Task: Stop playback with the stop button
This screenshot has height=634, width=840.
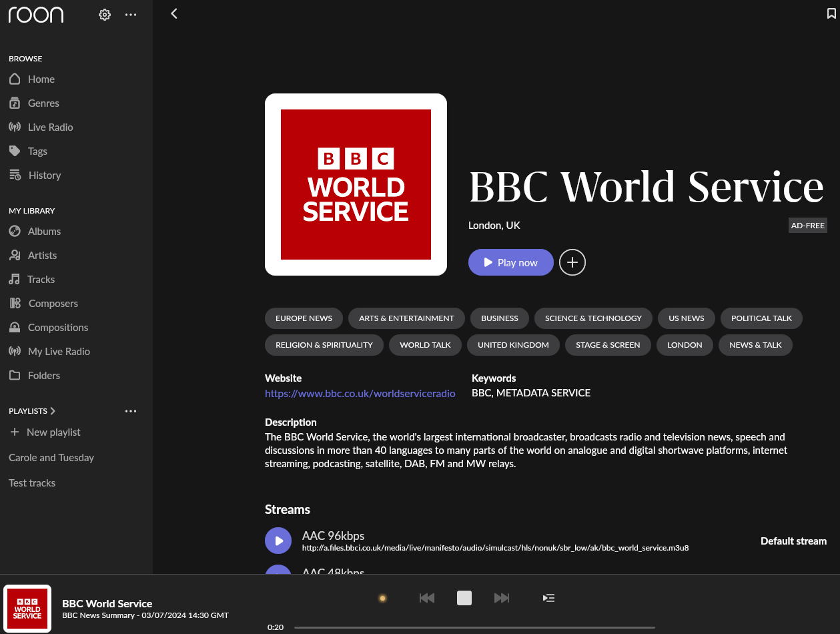Action: tap(464, 598)
